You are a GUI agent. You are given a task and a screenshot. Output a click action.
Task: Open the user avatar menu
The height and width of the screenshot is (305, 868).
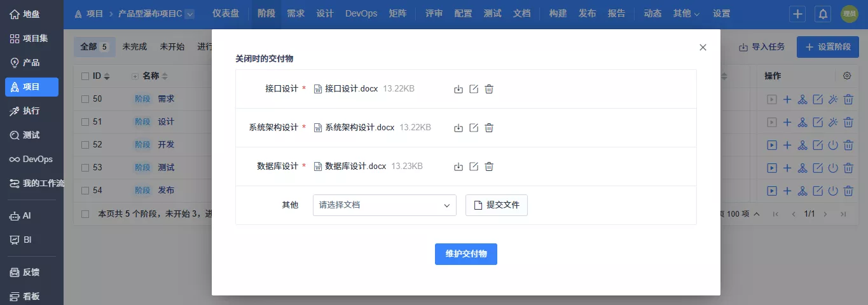849,14
